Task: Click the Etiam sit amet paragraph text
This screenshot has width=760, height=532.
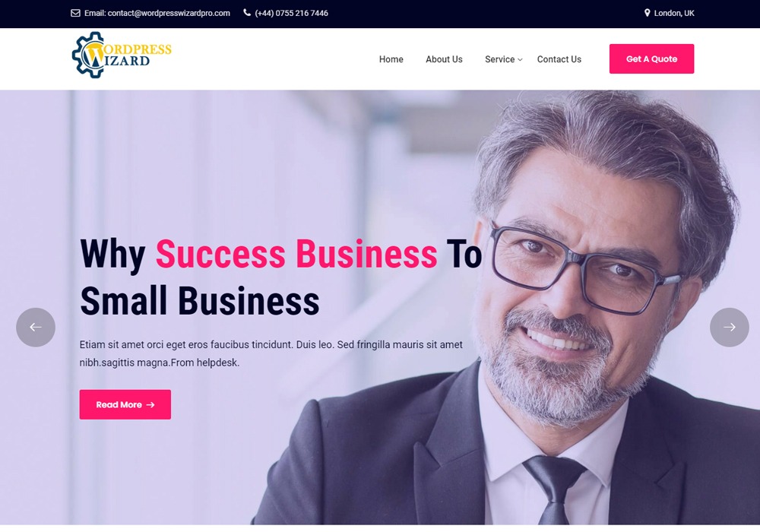Action: [271, 353]
